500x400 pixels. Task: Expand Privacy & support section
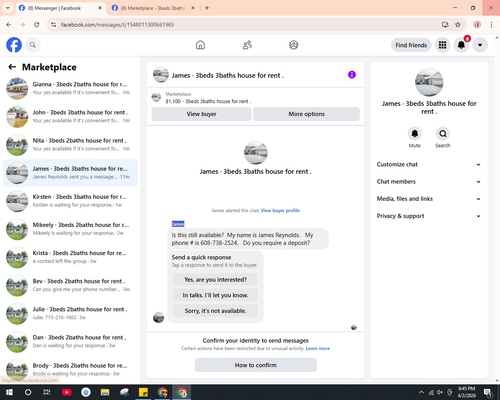pos(429,216)
